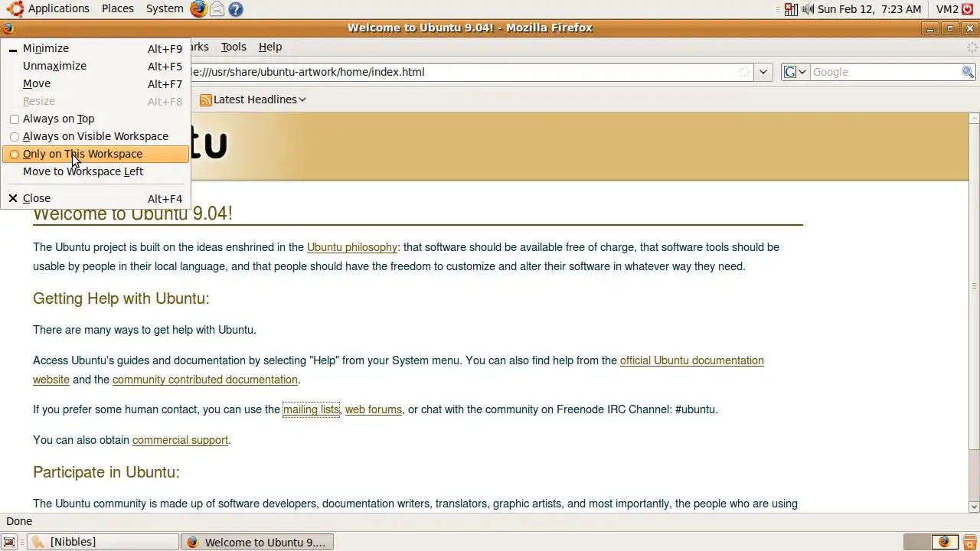Viewport: 980px width, 551px height.
Task: Click the date and time clock
Action: (869, 9)
